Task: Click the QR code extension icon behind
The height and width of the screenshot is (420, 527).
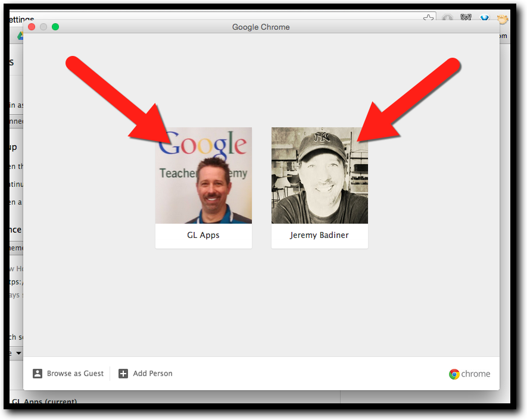Action: [466, 17]
